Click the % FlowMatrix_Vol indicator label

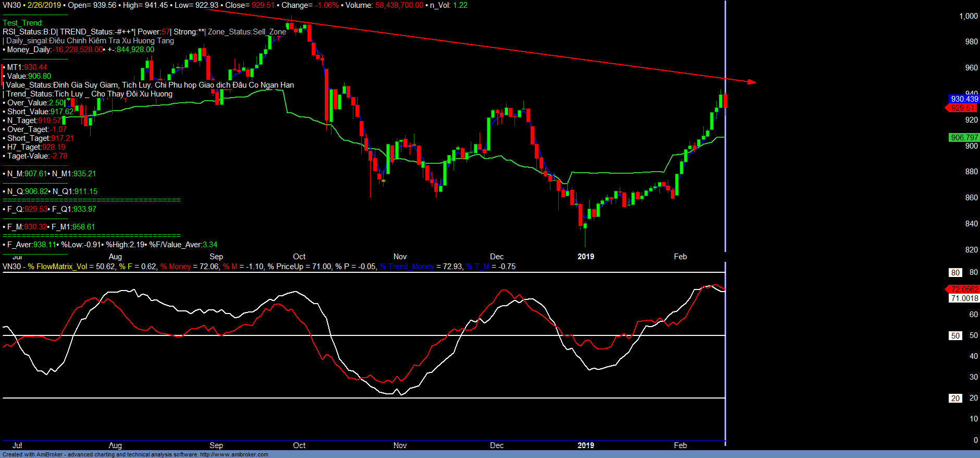pos(57,267)
